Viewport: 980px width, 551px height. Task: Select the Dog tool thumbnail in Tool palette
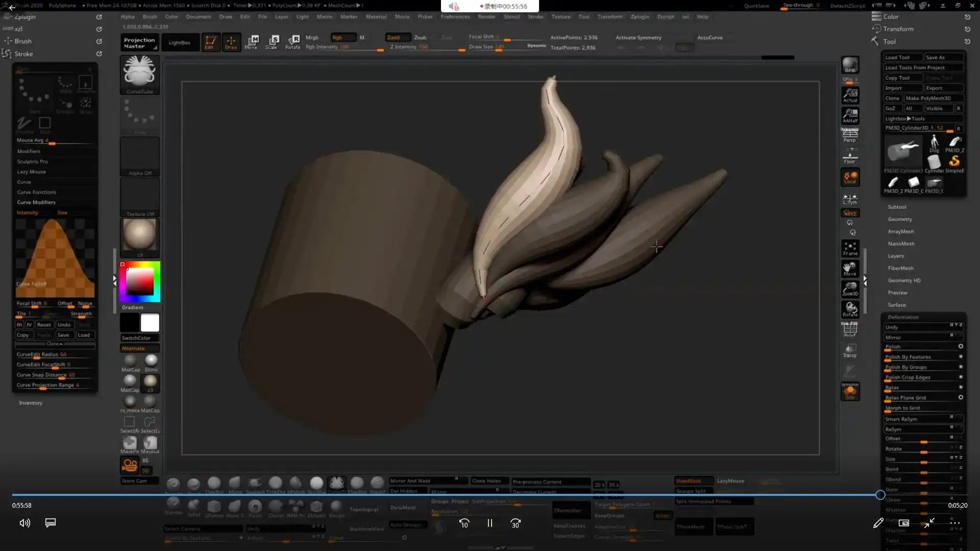(935, 144)
